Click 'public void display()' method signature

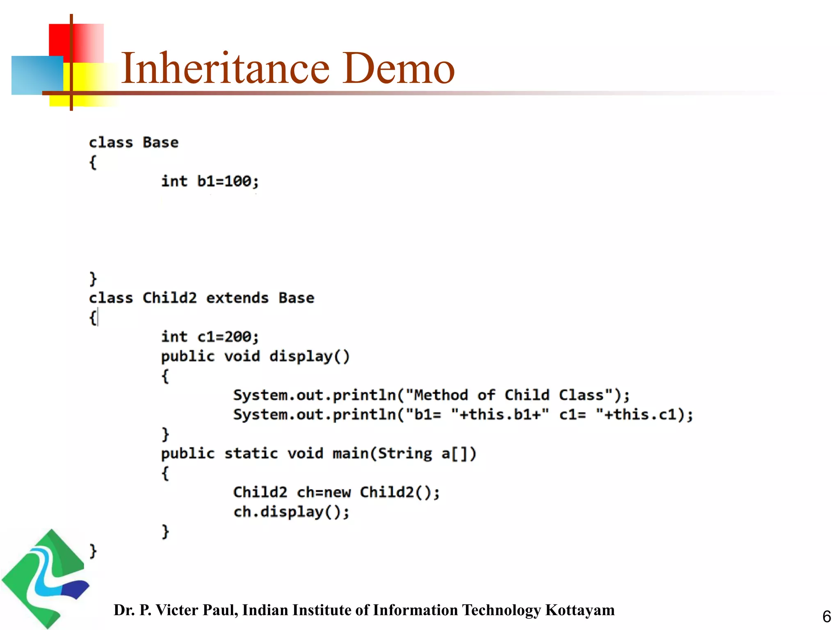click(x=255, y=356)
